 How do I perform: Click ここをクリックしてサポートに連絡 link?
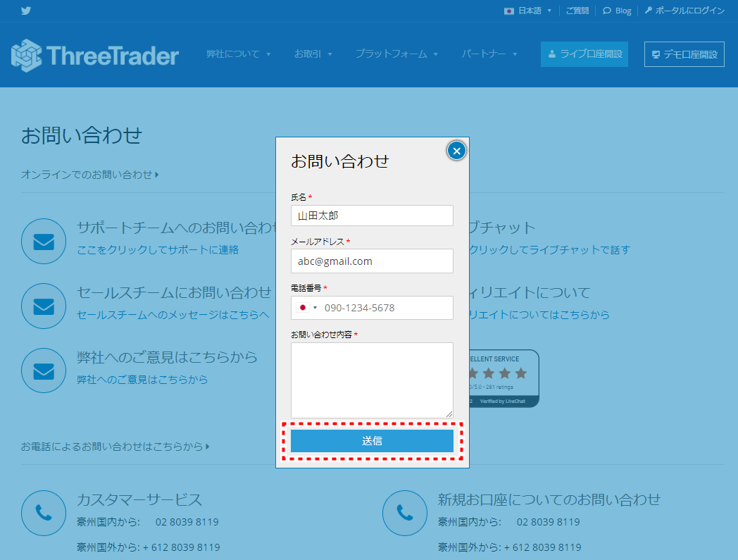[158, 249]
